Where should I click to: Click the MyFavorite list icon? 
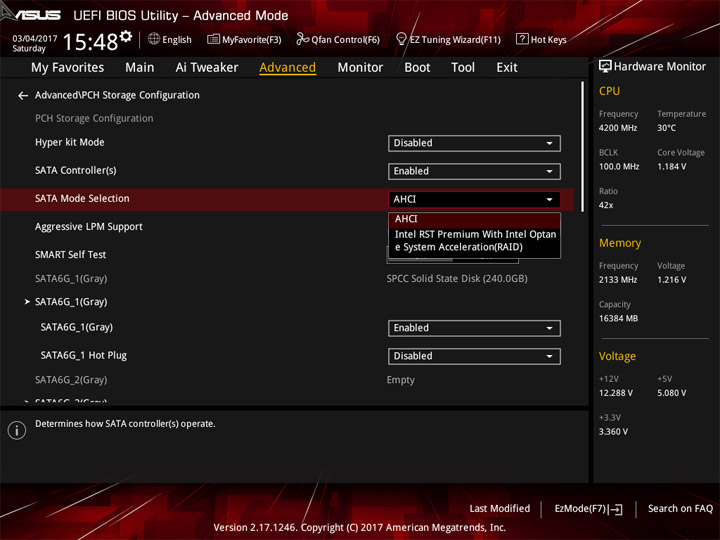coord(213,39)
